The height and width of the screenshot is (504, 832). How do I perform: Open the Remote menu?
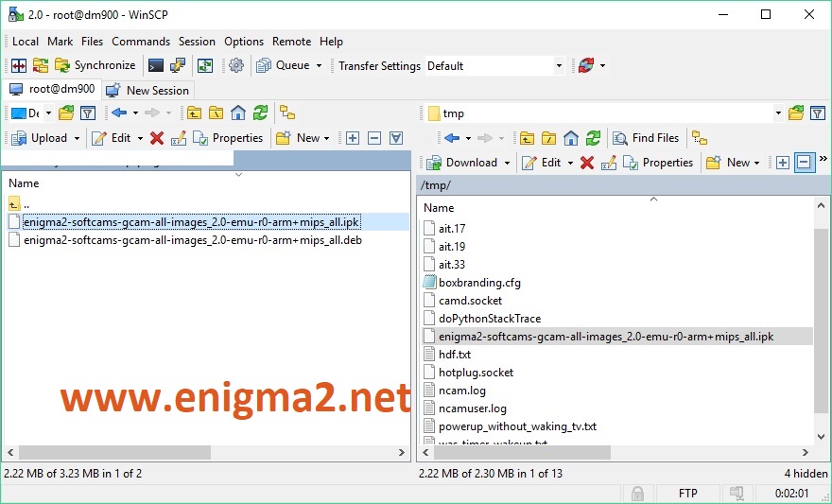coord(291,42)
